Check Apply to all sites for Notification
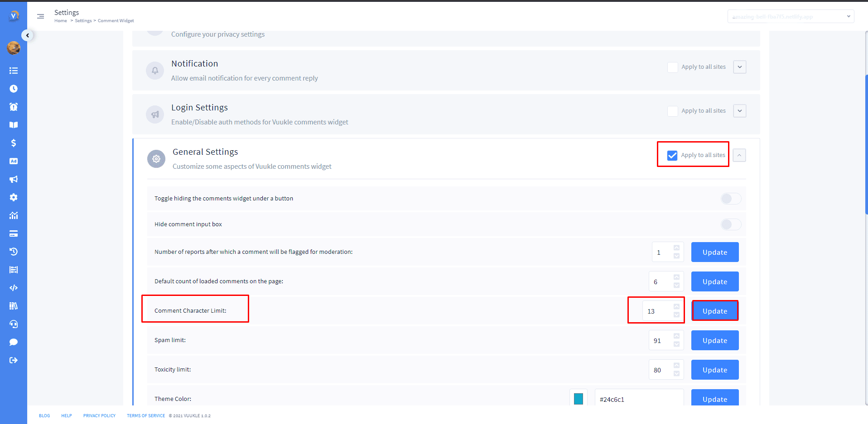The width and height of the screenshot is (868, 424). [673, 67]
